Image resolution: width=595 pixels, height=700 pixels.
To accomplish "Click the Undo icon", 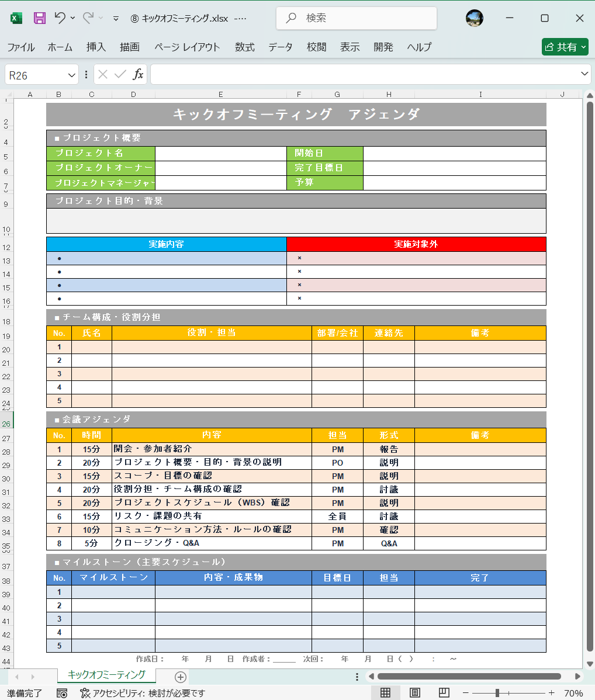I will pyautogui.click(x=61, y=18).
